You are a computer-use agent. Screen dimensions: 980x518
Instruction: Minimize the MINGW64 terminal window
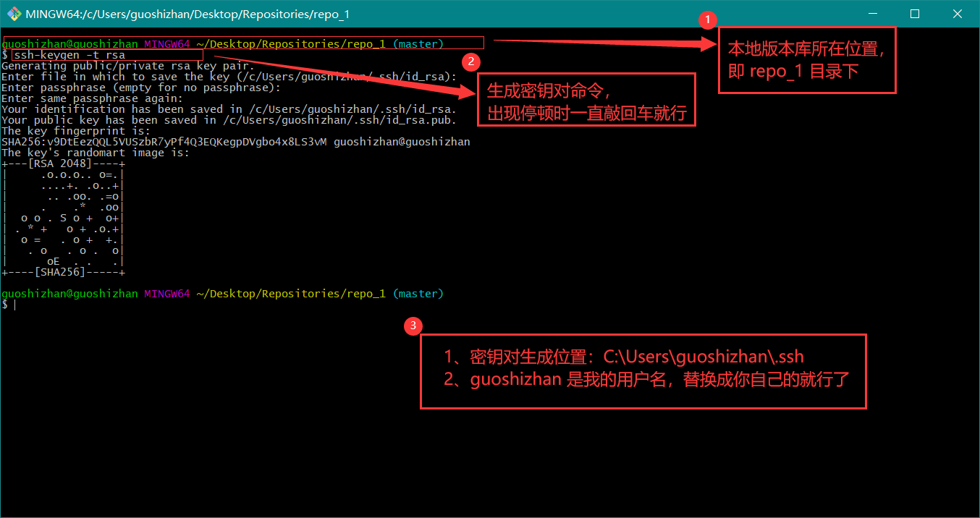(881, 14)
